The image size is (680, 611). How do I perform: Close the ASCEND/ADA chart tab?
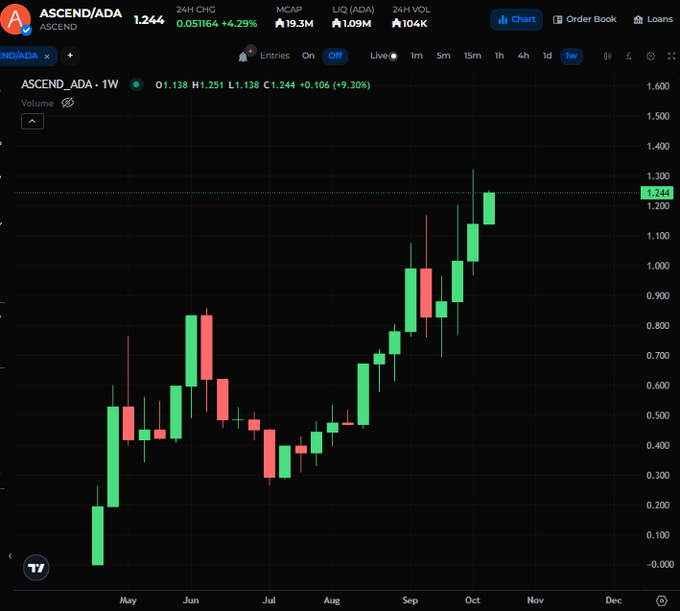(x=47, y=56)
